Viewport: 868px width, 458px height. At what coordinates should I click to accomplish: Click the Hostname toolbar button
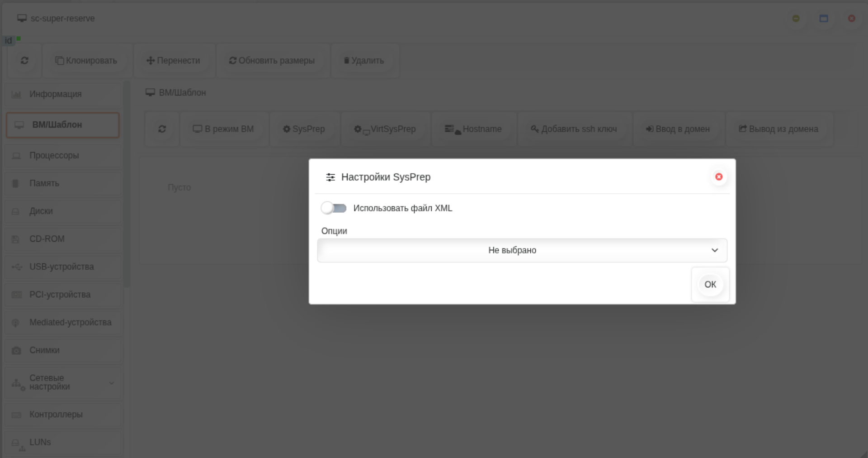point(473,129)
